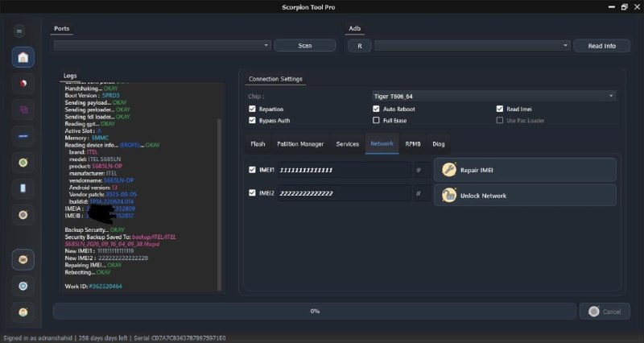Switch to the Flash tab
This screenshot has height=343, width=644.
tap(258, 144)
